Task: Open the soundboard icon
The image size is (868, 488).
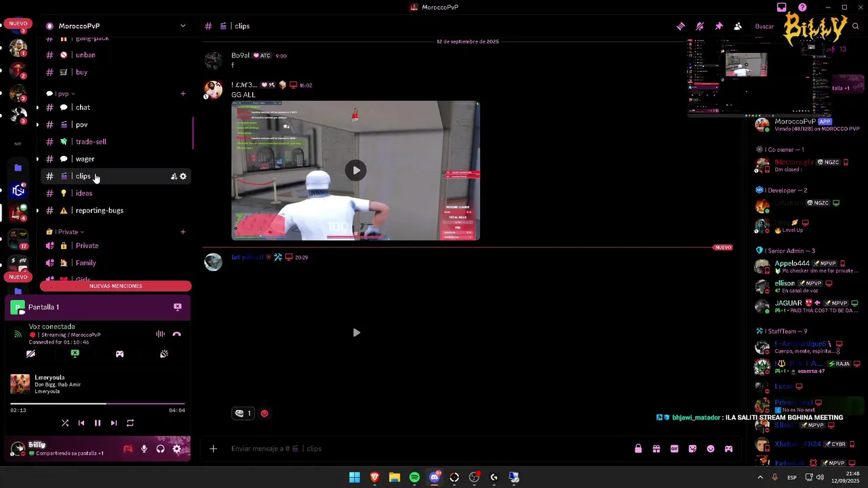Action: pyautogui.click(x=164, y=354)
